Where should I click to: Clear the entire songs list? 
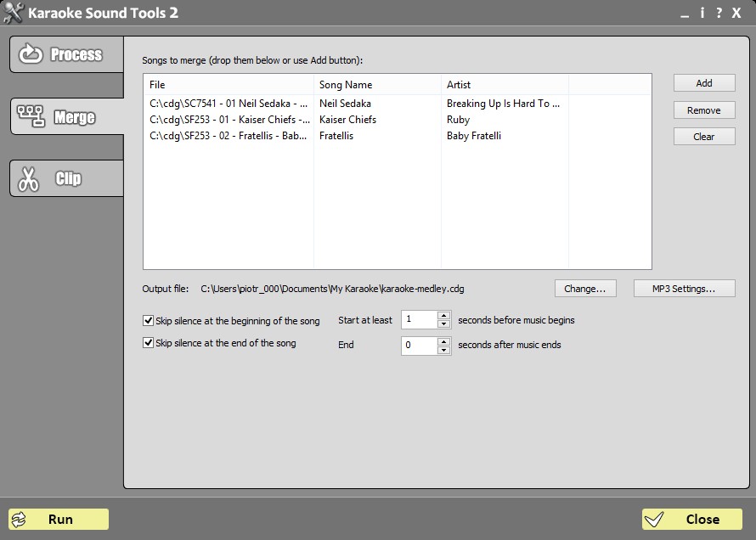point(703,136)
